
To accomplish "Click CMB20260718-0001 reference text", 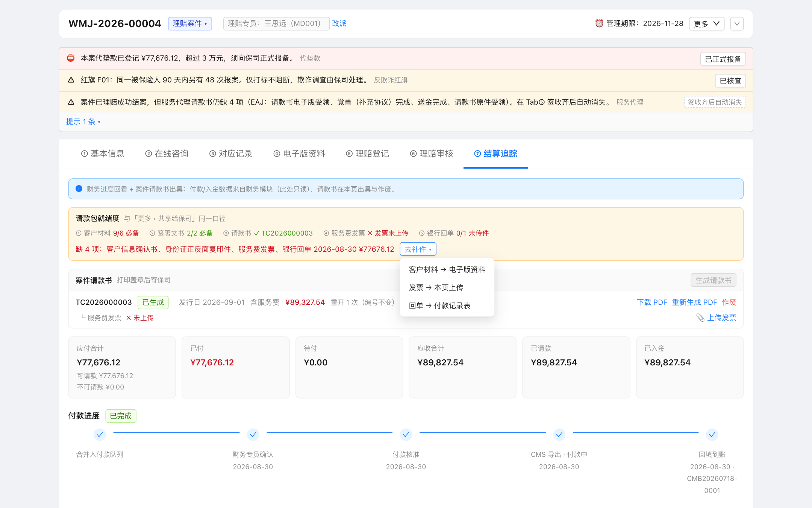I will (712, 485).
